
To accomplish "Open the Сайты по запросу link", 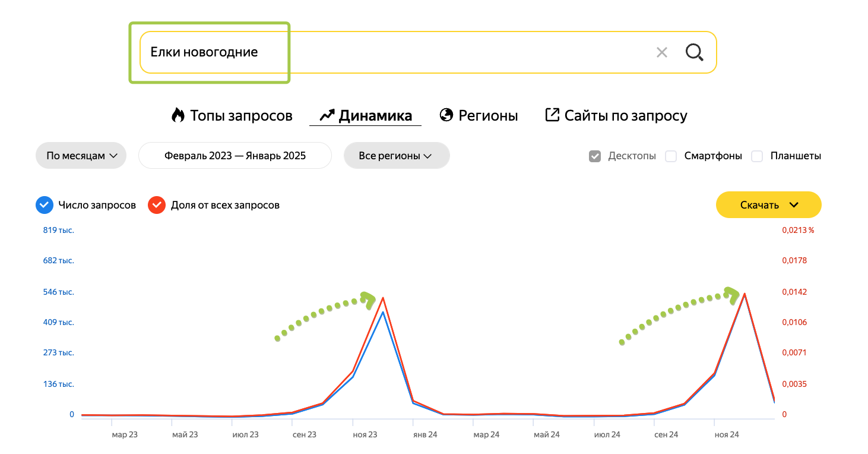I will [x=626, y=115].
